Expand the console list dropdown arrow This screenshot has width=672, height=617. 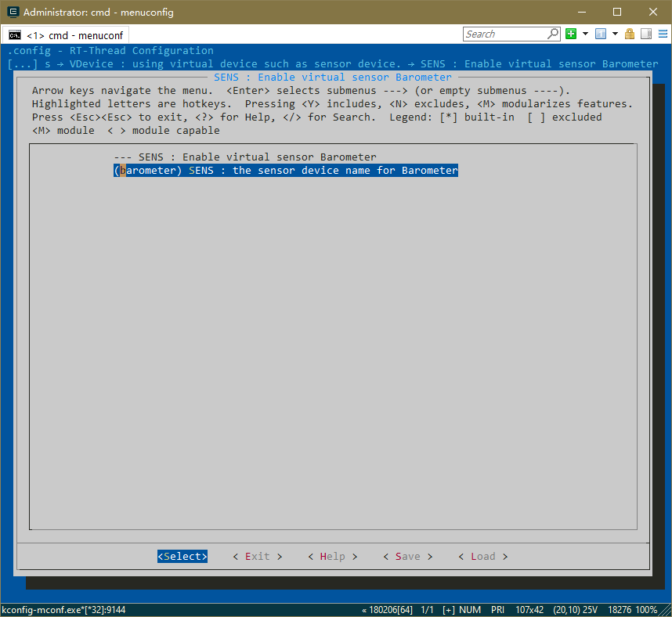click(615, 34)
